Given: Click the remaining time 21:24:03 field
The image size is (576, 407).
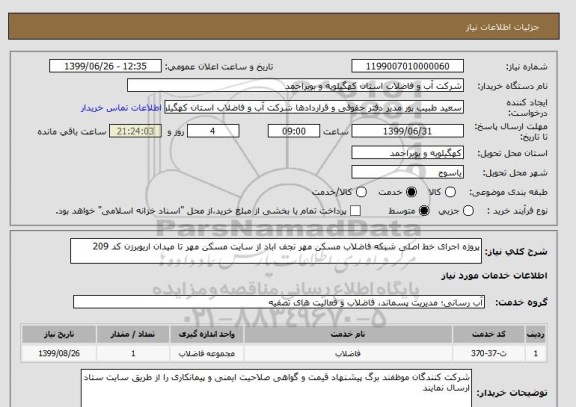Looking at the screenshot, I should point(135,131).
